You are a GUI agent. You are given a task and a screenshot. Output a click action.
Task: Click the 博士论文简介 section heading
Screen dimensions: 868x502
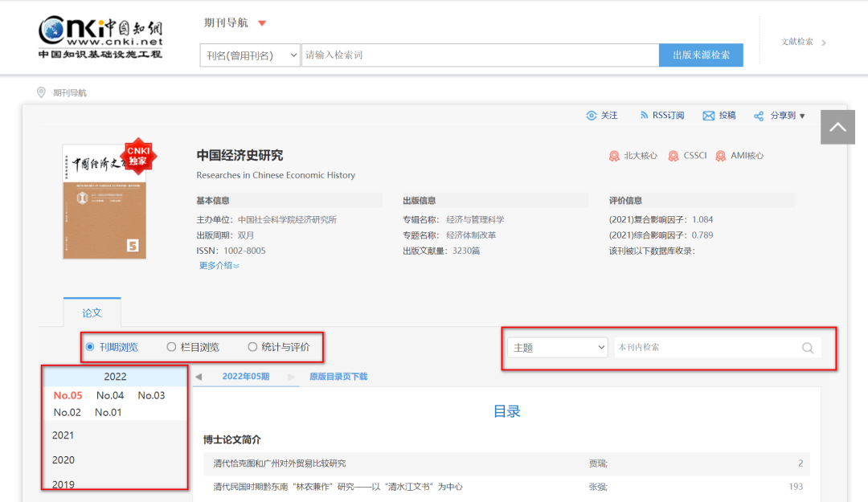(x=232, y=439)
